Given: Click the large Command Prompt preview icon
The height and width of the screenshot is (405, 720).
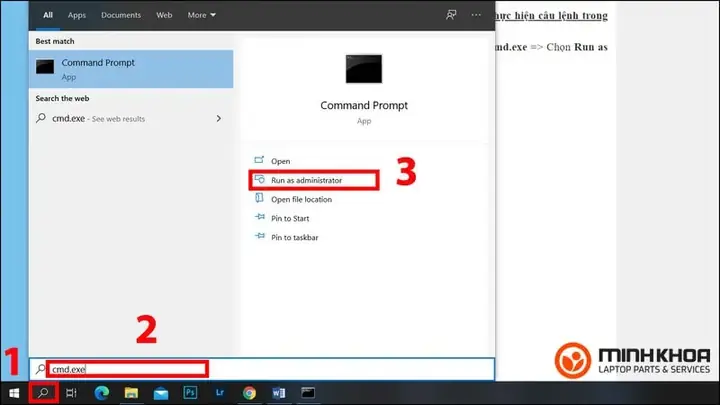Looking at the screenshot, I should click(364, 69).
